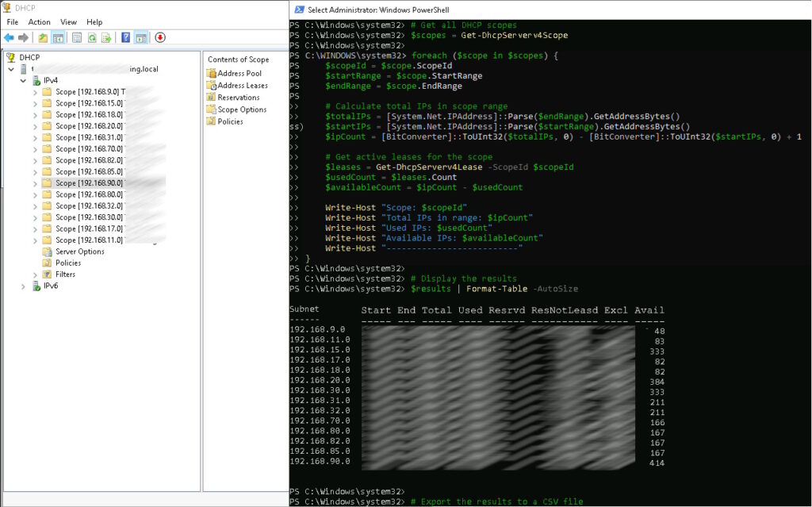812x507 pixels.
Task: Click the Refresh icon in the toolbar
Action: [91, 37]
